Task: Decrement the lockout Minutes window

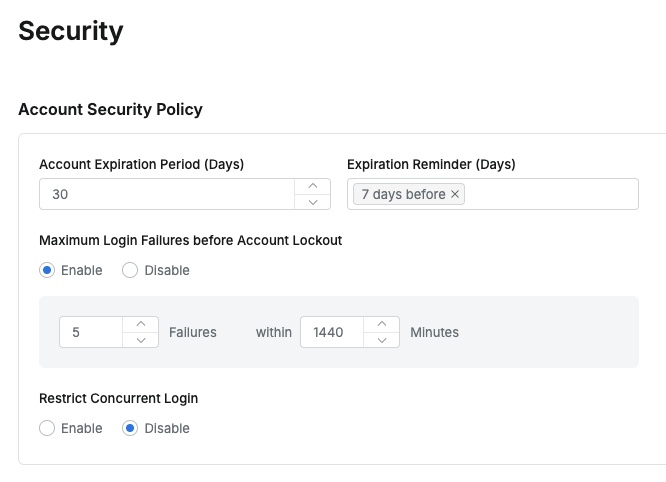Action: [382, 340]
